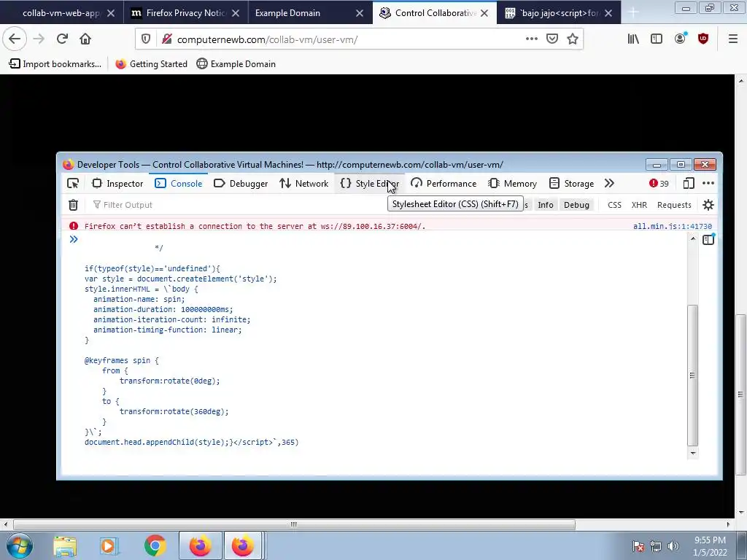Open the Getting Started bookmark
The height and width of the screenshot is (560, 747).
click(x=152, y=64)
